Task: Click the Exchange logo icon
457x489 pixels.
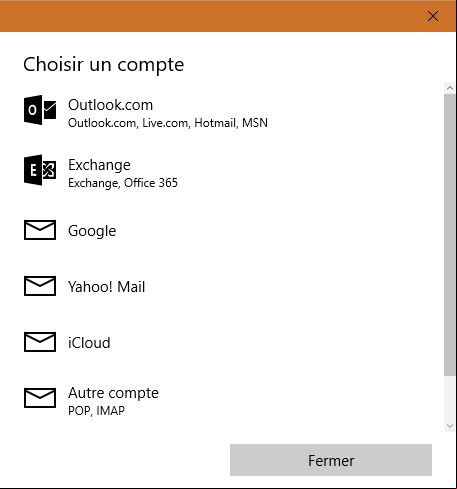Action: 40,170
